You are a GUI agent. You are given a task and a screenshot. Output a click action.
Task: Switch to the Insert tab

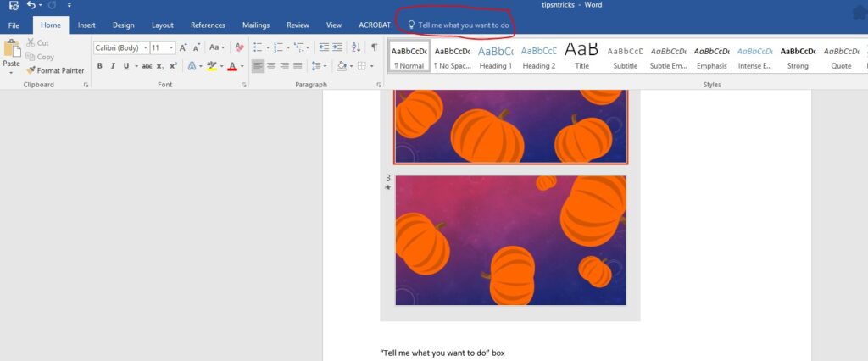pos(86,25)
